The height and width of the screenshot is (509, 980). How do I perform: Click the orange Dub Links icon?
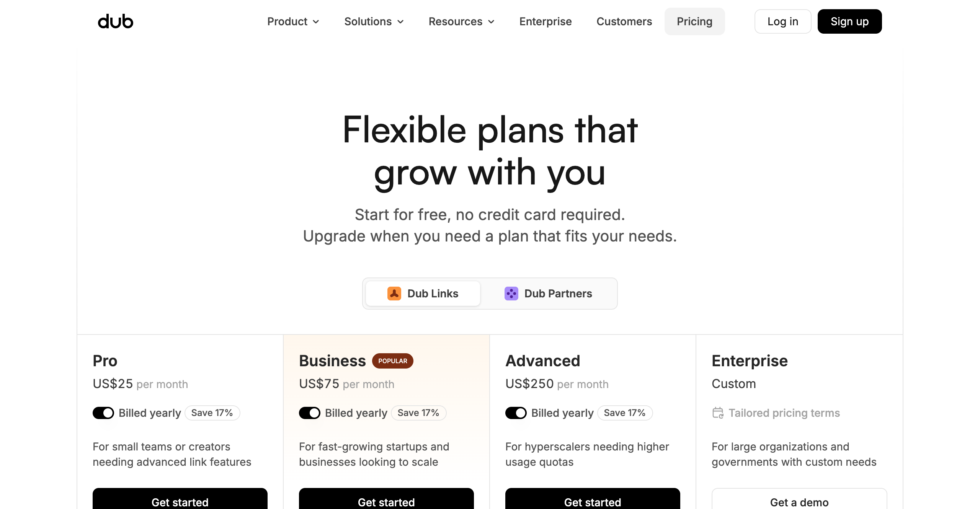point(394,294)
